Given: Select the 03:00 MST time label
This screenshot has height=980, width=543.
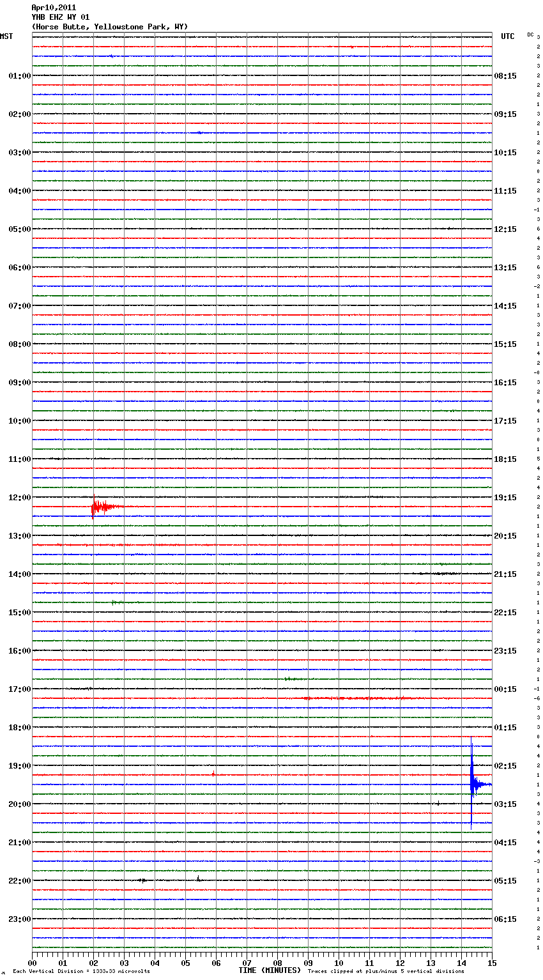Looking at the screenshot, I should coord(20,153).
